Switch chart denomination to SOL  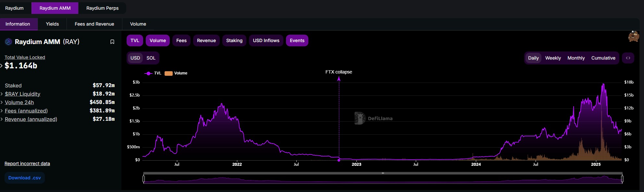[151, 58]
